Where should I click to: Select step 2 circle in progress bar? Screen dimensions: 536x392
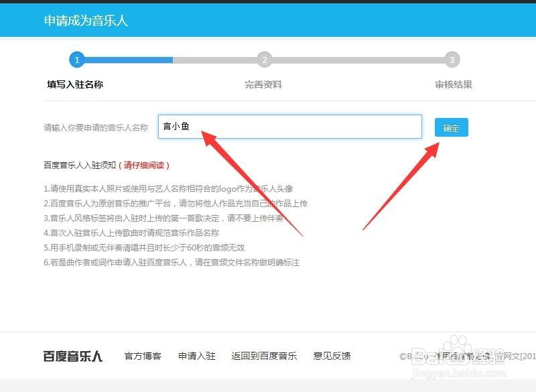[x=265, y=60]
